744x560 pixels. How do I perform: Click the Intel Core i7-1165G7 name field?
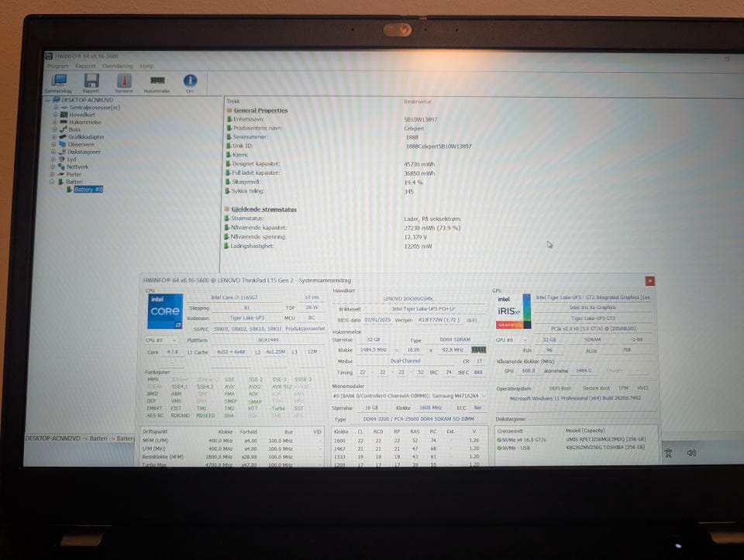tap(234, 297)
